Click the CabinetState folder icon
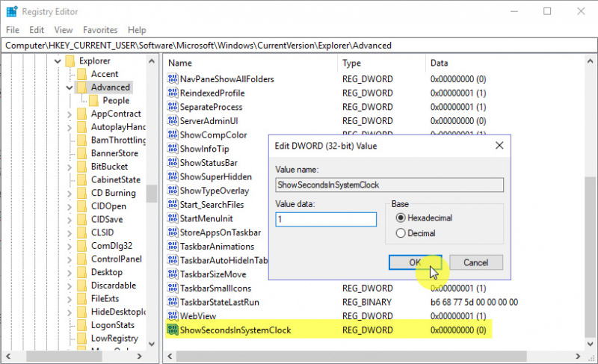598x364 pixels. click(x=81, y=179)
